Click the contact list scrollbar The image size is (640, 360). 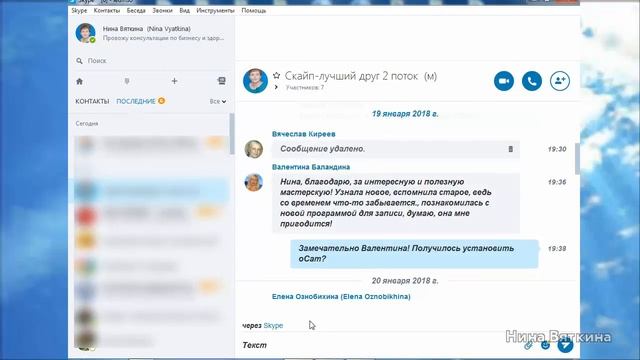[232, 134]
